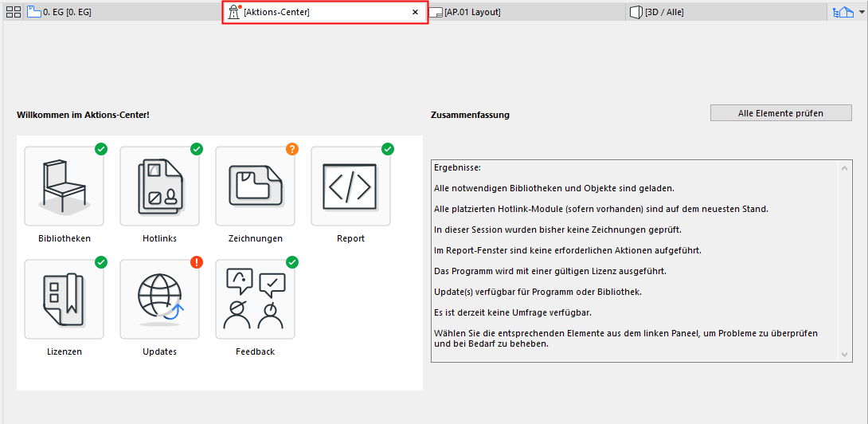Click the orange question badge on Zeichnungen
Screen dimensions: 868x424
point(292,148)
